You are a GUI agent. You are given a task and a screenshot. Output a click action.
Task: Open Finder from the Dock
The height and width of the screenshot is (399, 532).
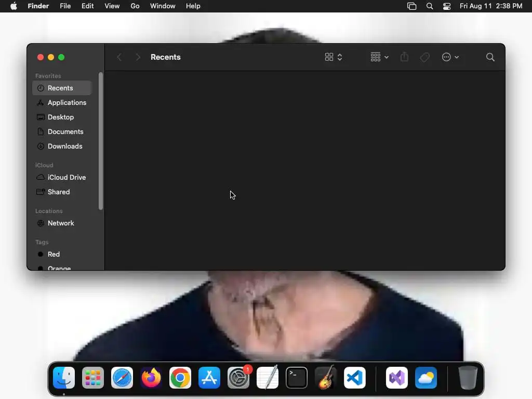pos(64,378)
